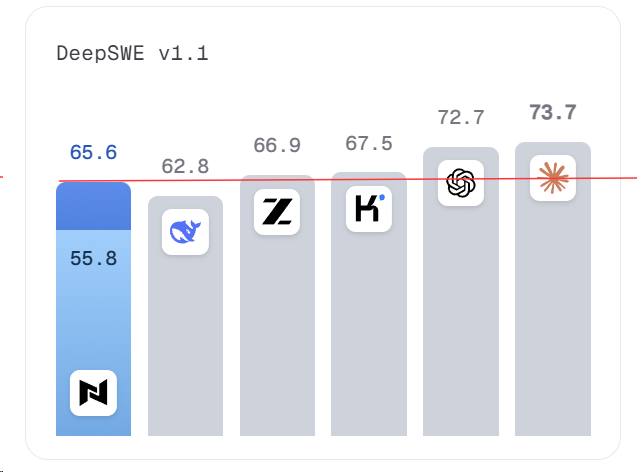
Task: Click the gray bar below OpenAI icon
Action: (461, 321)
